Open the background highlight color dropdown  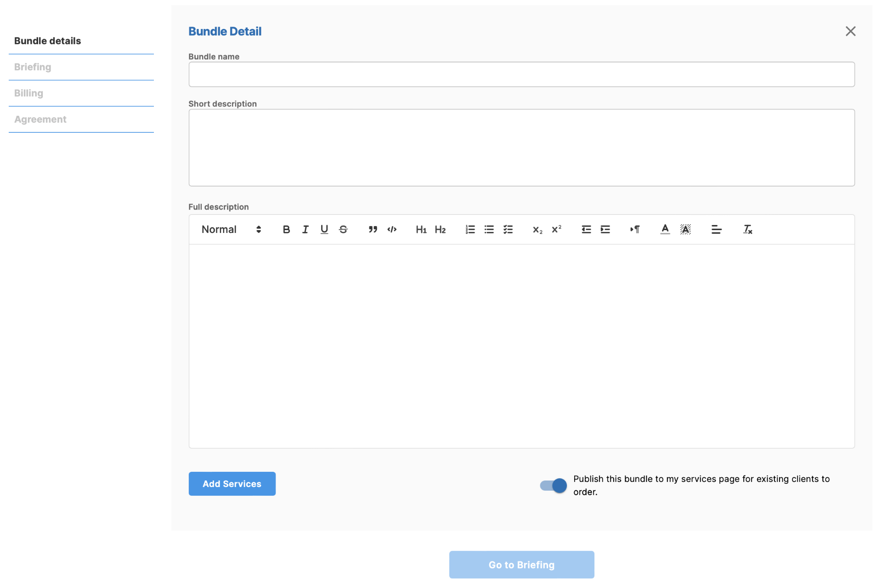685,229
